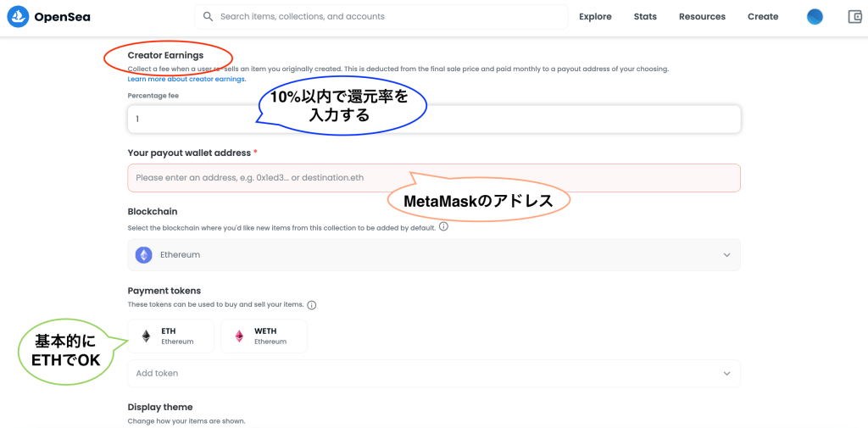This screenshot has width=868, height=428.
Task: Open Learn more about creator earnings link
Action: click(x=186, y=79)
